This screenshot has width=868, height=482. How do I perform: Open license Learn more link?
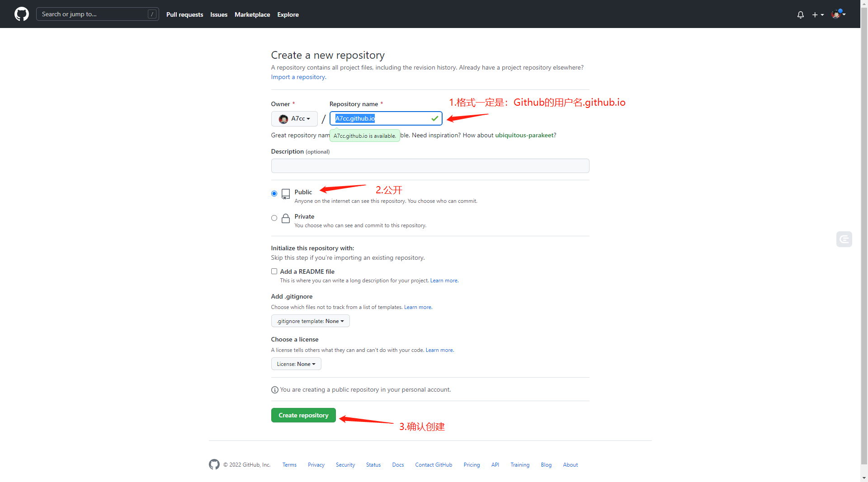coord(439,350)
